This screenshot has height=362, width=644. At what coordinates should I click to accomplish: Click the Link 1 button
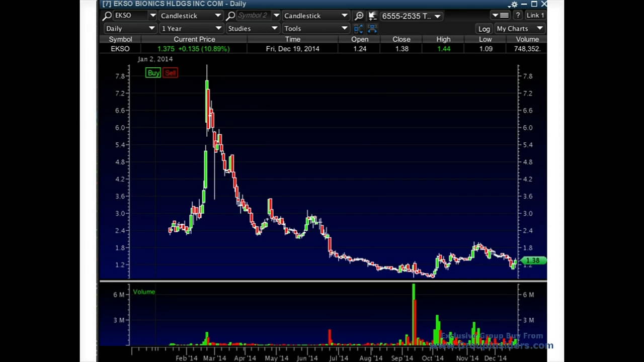click(535, 16)
